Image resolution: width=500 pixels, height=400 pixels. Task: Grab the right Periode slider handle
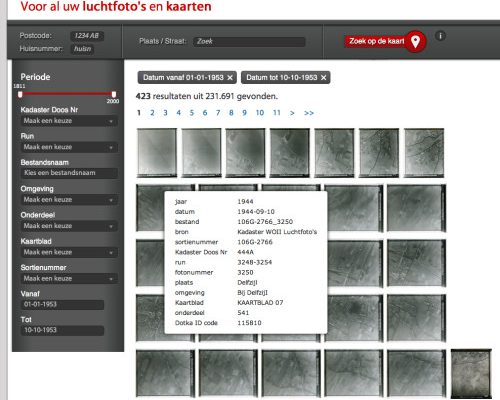[114, 94]
